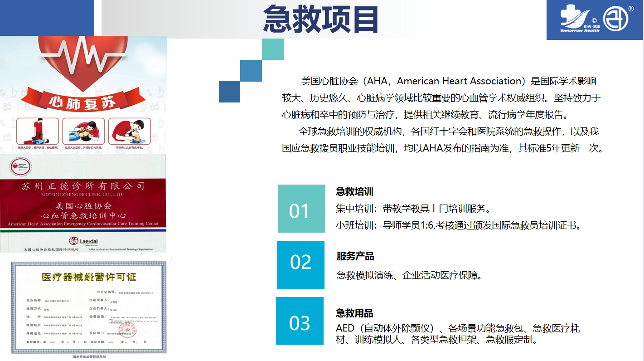Click the '库房地址' label on the license

pyautogui.click(x=34, y=332)
